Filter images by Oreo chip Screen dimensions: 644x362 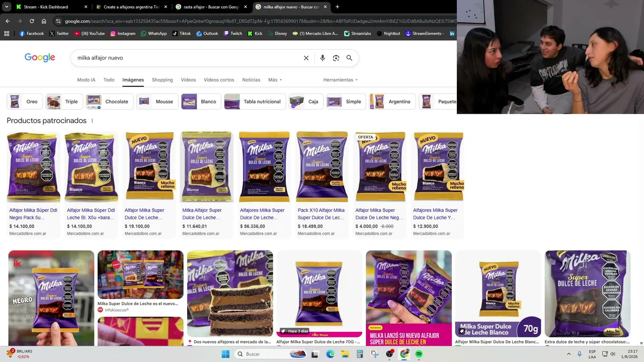point(24,102)
